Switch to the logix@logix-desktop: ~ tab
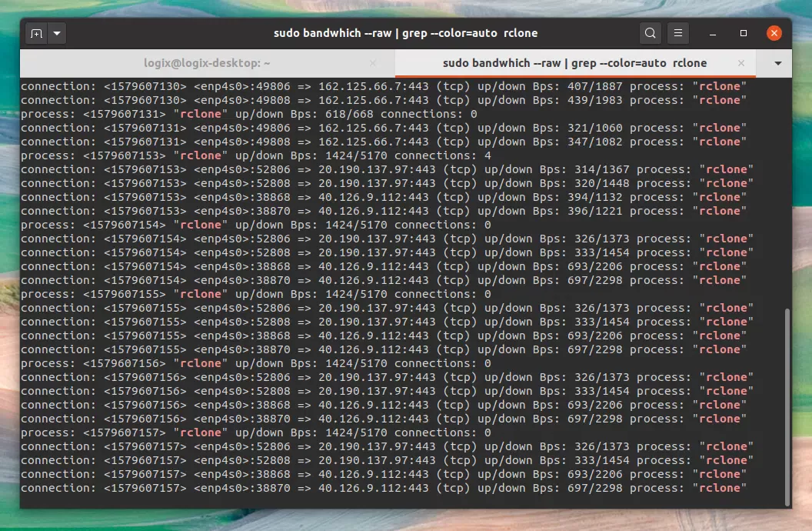Viewport: 812px width, 531px height. 207,63
